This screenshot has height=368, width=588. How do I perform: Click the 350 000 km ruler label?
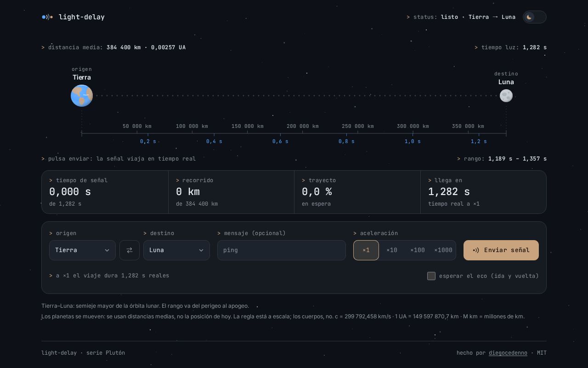coord(468,126)
